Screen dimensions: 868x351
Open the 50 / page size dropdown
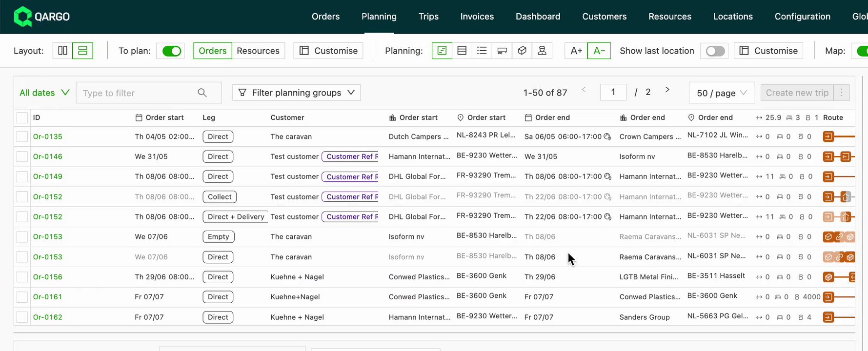722,93
